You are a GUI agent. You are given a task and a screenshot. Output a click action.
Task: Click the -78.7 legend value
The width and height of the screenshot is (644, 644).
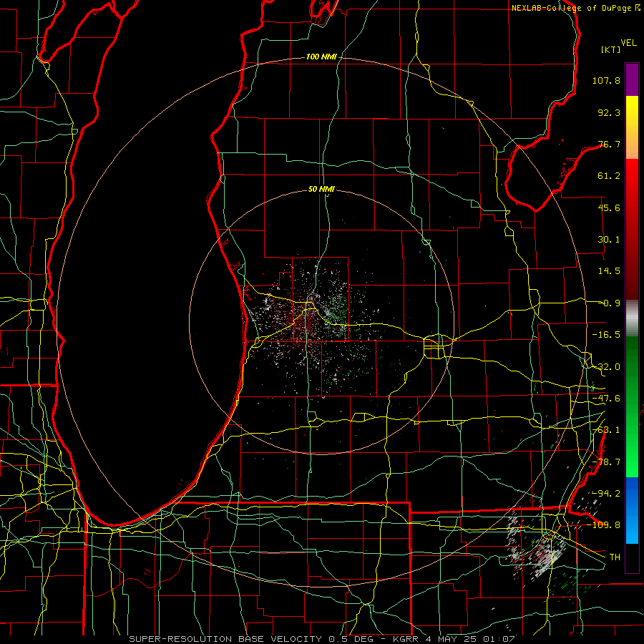click(x=606, y=462)
